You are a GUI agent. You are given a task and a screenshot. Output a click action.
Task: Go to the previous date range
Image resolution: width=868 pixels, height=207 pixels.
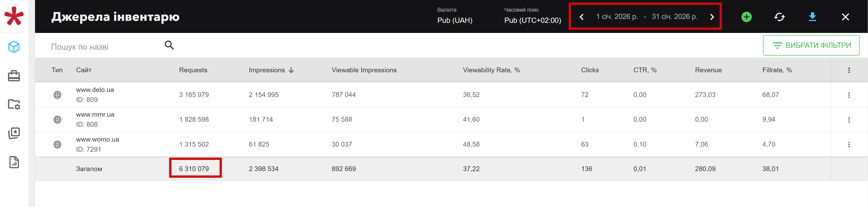coord(582,17)
